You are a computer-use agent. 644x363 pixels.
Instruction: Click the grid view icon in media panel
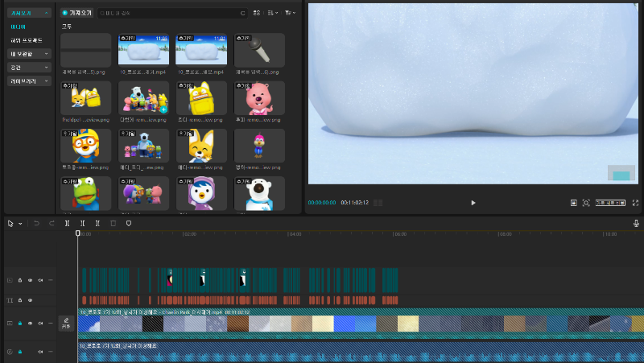click(x=257, y=13)
